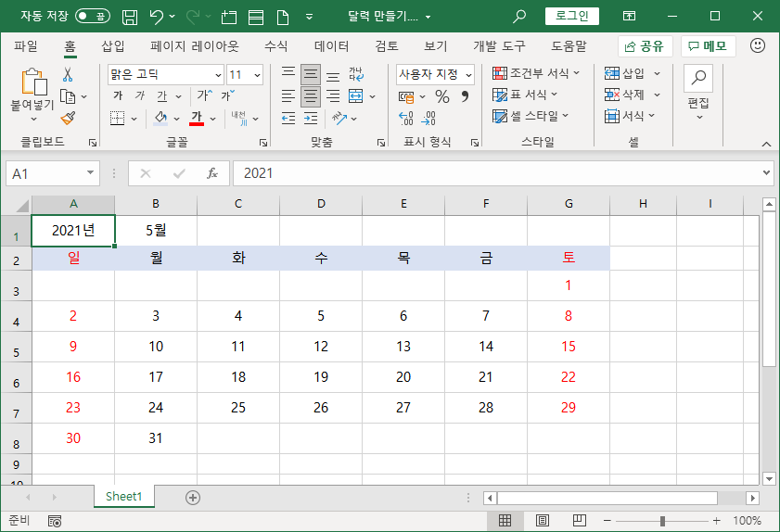Toggle center horizontal alignment
This screenshot has width=780, height=532.
click(x=311, y=96)
